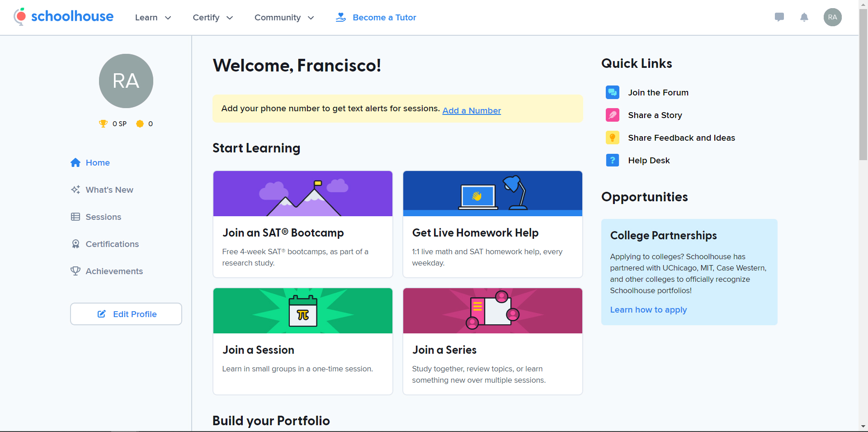Expand the Community dropdown chevron
Screen dimensions: 868x432
[x=311, y=18]
